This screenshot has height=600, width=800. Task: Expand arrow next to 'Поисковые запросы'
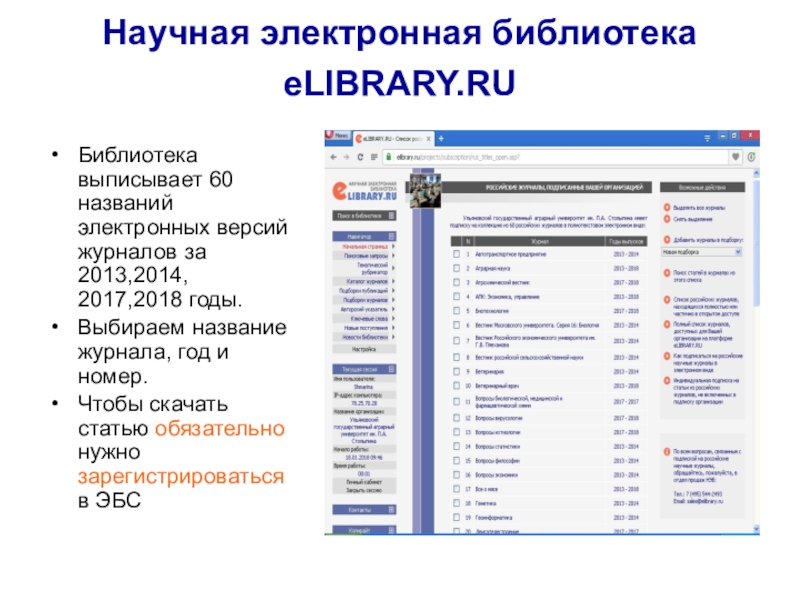[393, 256]
